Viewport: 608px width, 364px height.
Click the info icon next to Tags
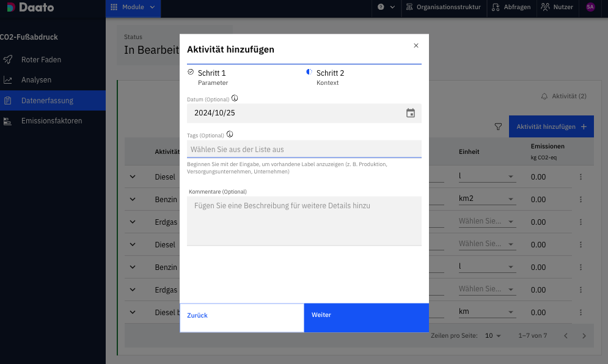(230, 134)
